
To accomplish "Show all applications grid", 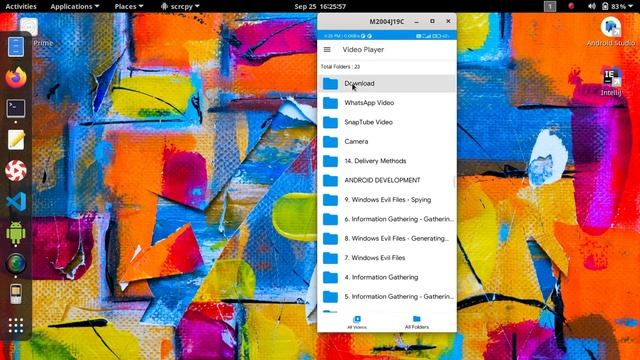I will point(16,325).
